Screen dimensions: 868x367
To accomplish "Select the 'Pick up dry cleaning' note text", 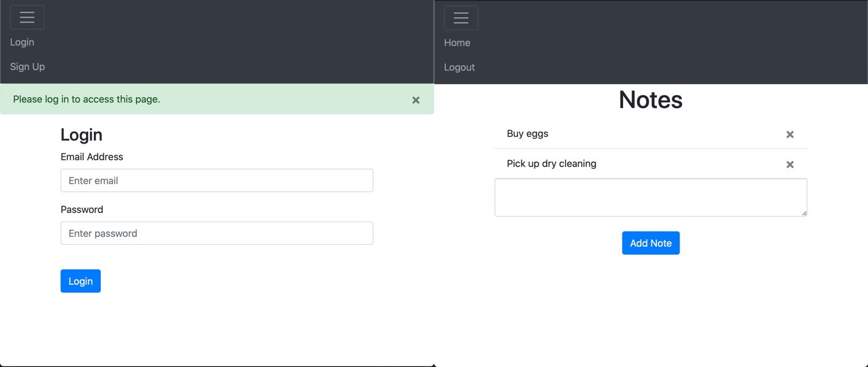I will click(552, 164).
